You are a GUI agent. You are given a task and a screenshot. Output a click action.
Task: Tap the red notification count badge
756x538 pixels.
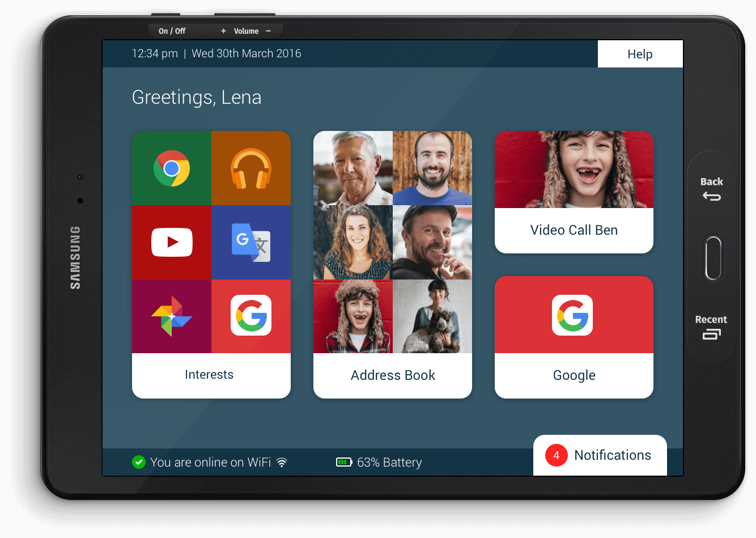tap(557, 455)
